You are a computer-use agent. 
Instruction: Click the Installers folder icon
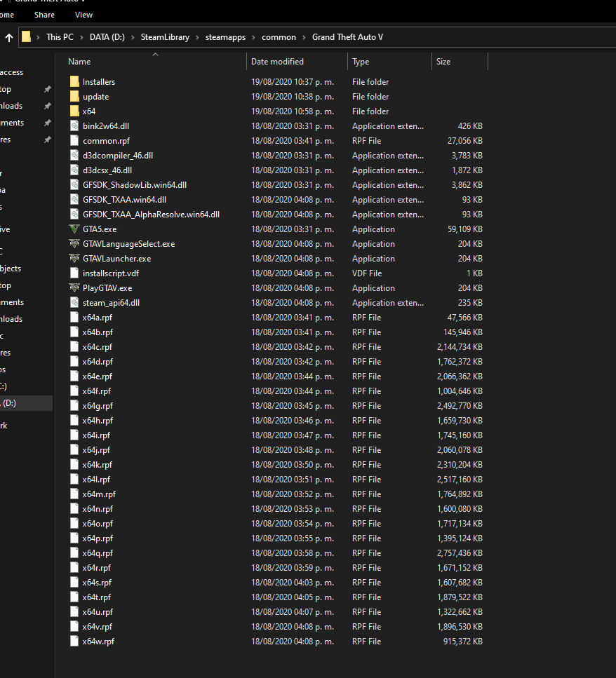click(75, 82)
